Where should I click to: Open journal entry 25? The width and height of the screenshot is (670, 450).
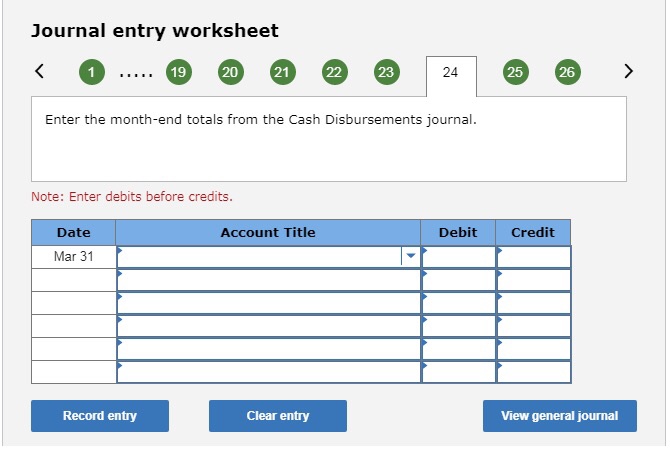click(515, 72)
